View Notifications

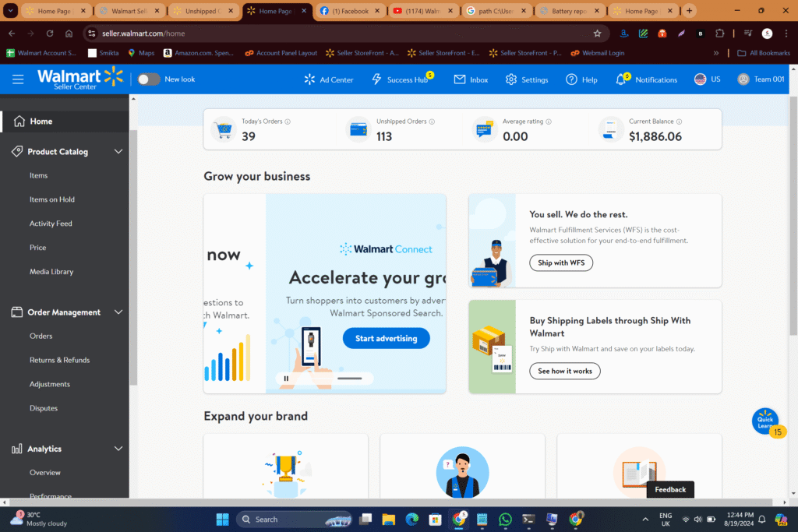coord(646,79)
